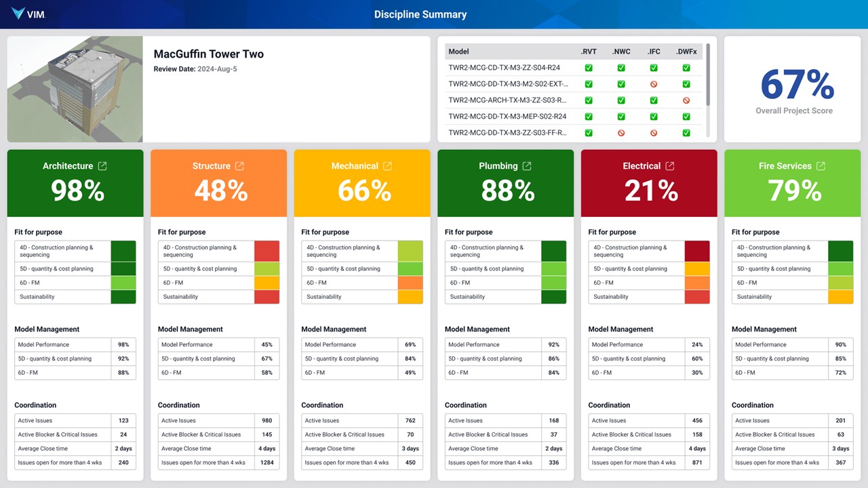The image size is (868, 488).
Task: Click .IFC checkmark for TWR2-MCG-ARCH model row
Action: point(654,100)
